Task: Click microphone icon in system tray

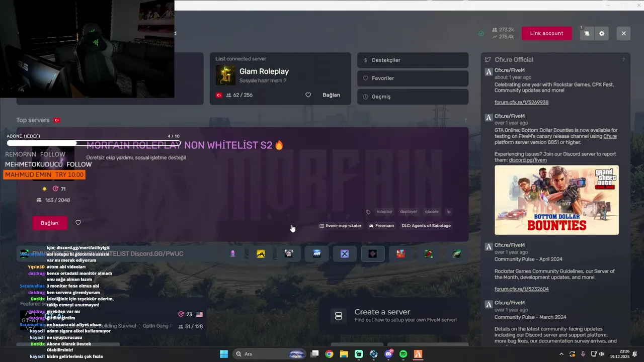Action: [583, 354]
